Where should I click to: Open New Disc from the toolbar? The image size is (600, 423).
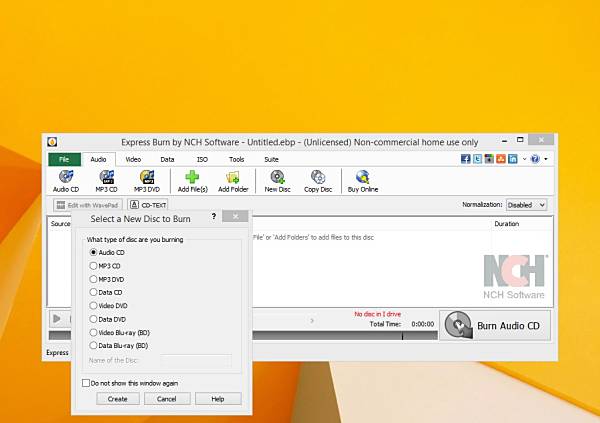pyautogui.click(x=277, y=181)
